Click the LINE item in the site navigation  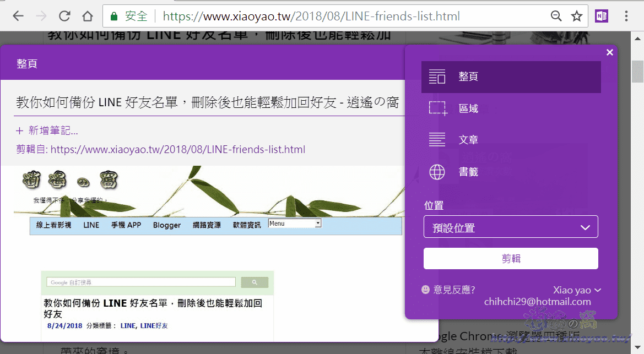[91, 225]
